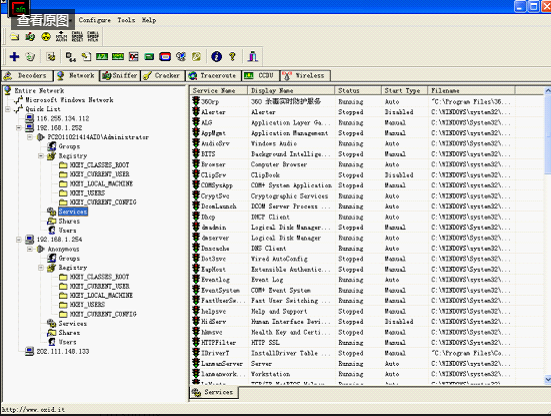Select Microsoft Windows Network in the tree
The height and width of the screenshot is (416, 551).
(69, 100)
